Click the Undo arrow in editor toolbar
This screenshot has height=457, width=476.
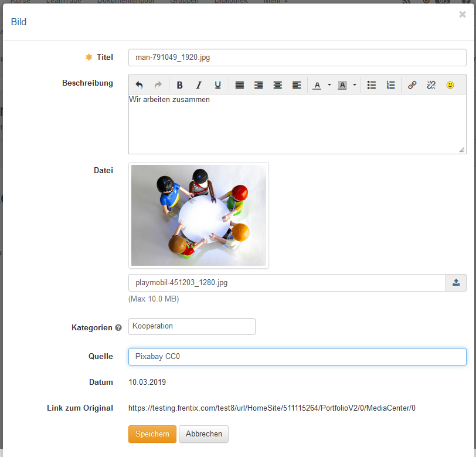pyautogui.click(x=139, y=85)
